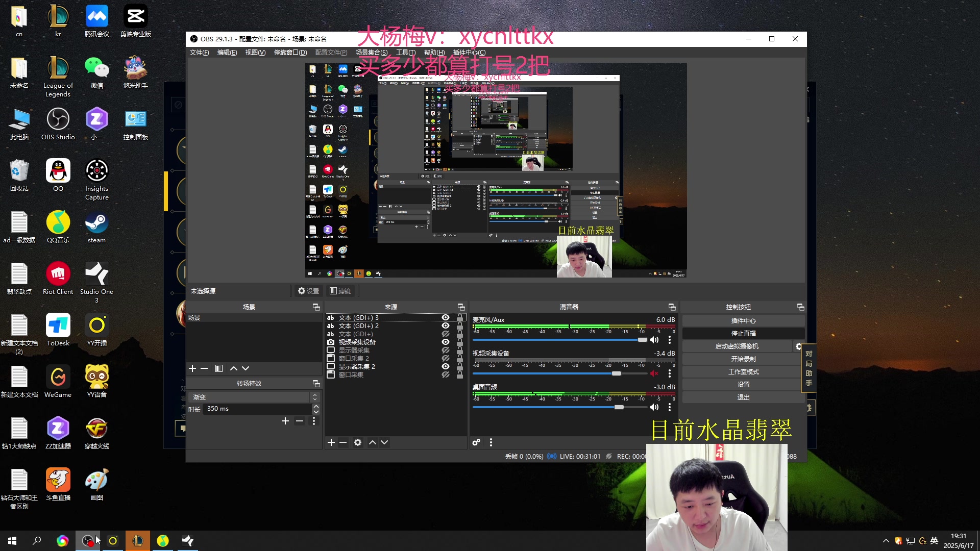Show the 窗口采集 2 source
Image resolution: width=980 pixels, height=551 pixels.
(x=446, y=359)
